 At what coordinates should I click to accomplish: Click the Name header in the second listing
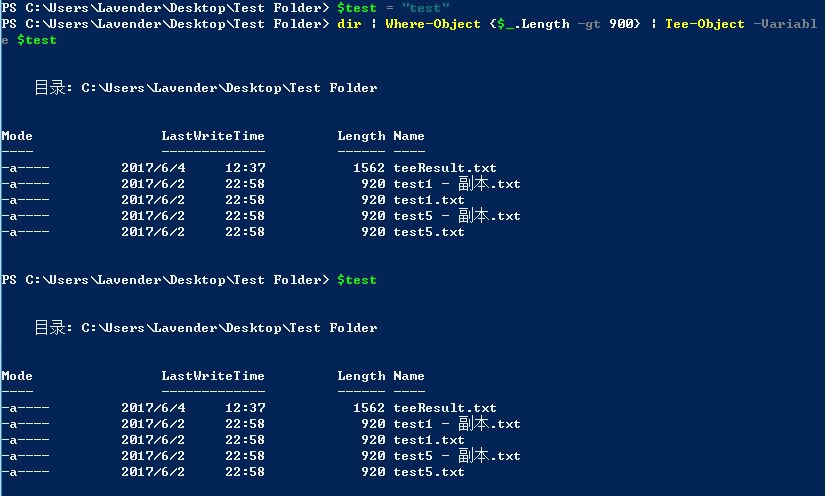click(409, 376)
